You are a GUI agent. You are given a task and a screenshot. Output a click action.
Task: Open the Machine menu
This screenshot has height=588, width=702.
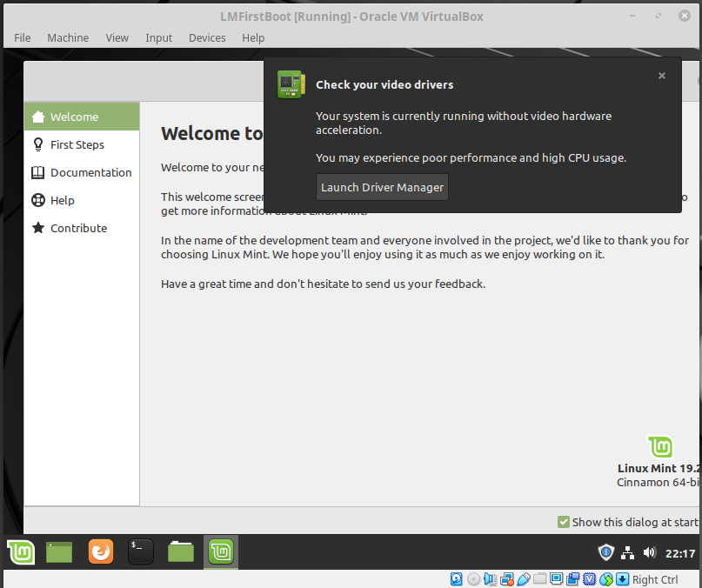68,38
